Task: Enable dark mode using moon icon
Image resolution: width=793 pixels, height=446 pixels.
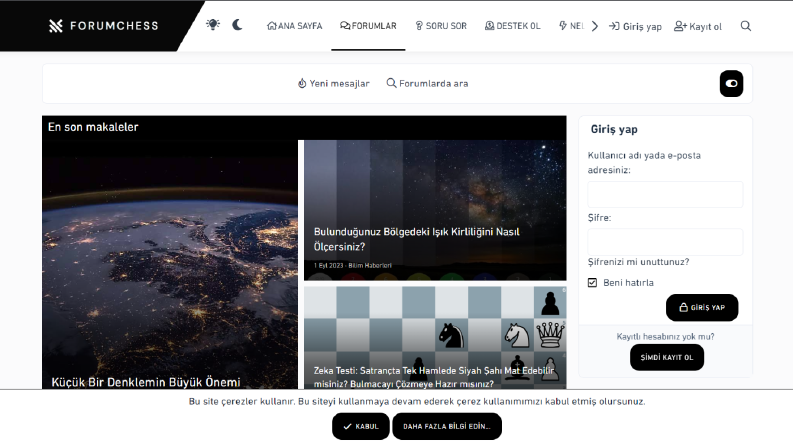Action: [237, 25]
